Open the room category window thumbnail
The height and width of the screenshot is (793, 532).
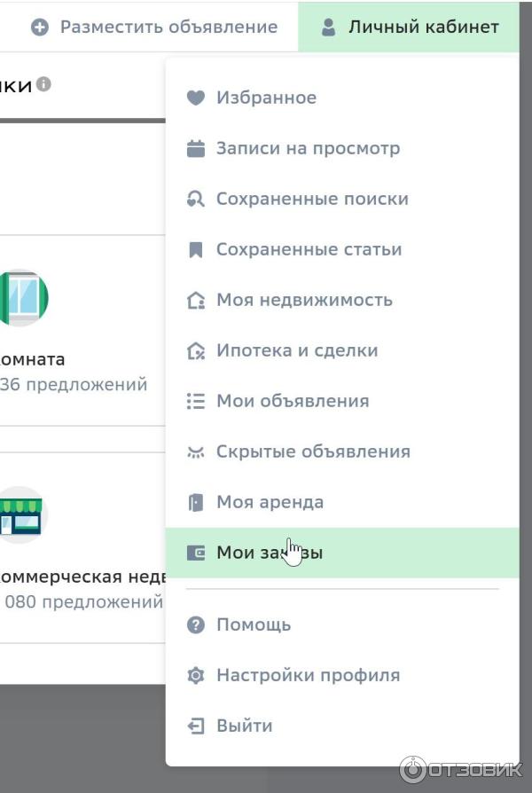point(21,298)
